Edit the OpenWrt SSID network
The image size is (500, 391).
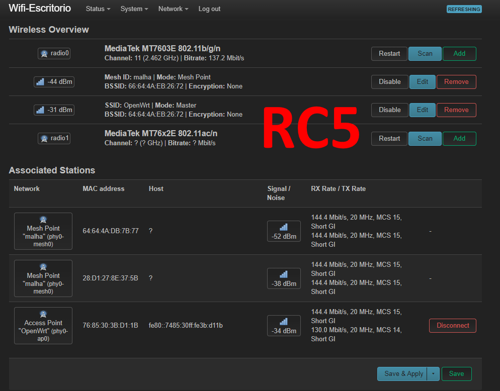422,110
